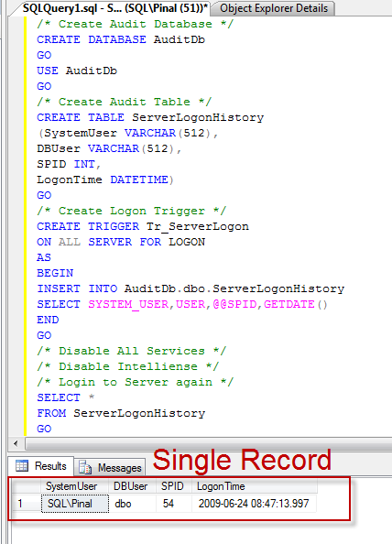This screenshot has height=544, width=392.
Task: Click the editor horizontal scrollbar track
Action: (x=208, y=443)
